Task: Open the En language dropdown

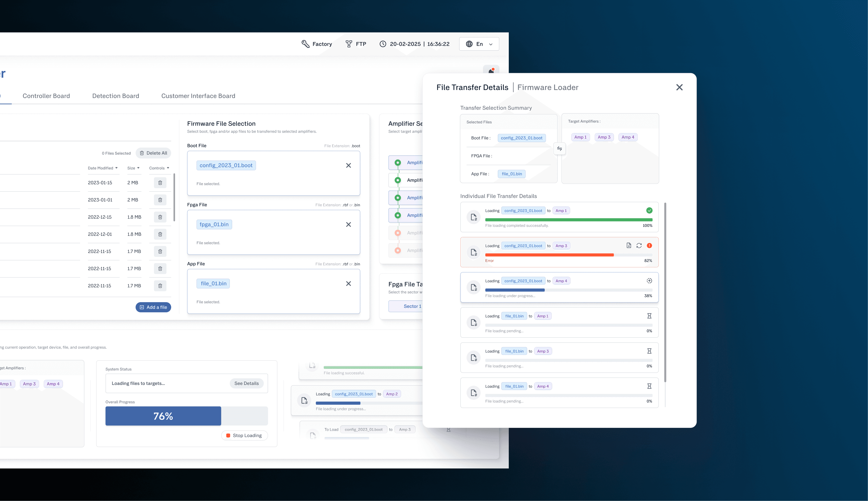Action: tap(479, 44)
